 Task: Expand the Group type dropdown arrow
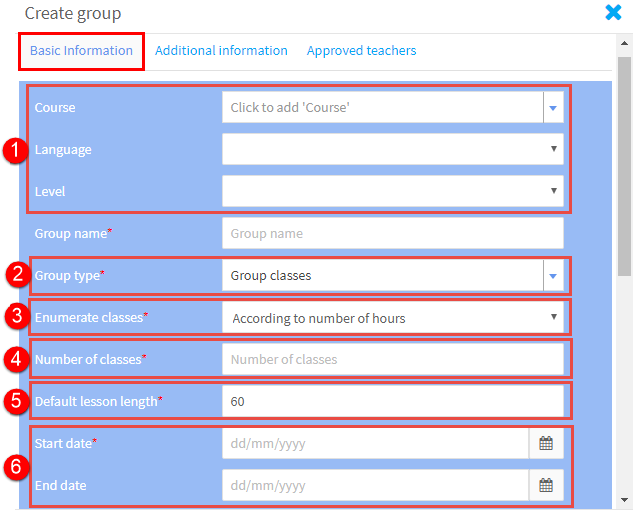pyautogui.click(x=553, y=276)
